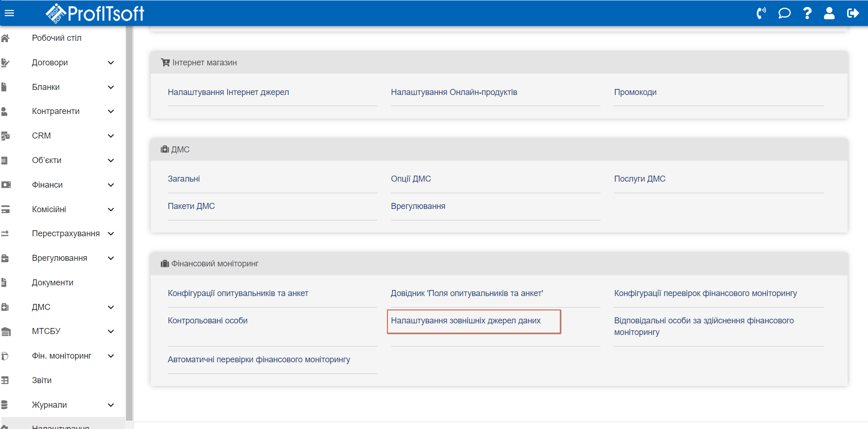Click the hamburger menu icon
Image resolution: width=868 pixels, height=429 pixels.
point(9,13)
